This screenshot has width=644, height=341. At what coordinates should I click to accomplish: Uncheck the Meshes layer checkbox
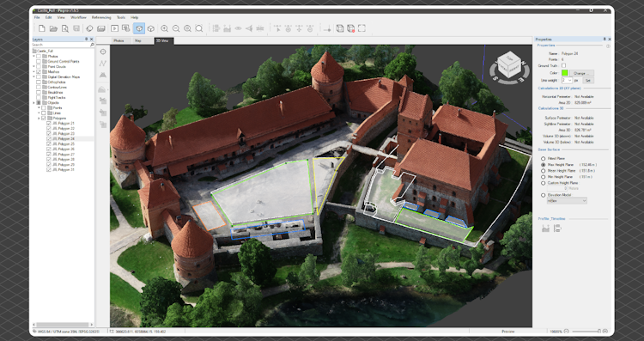39,72
